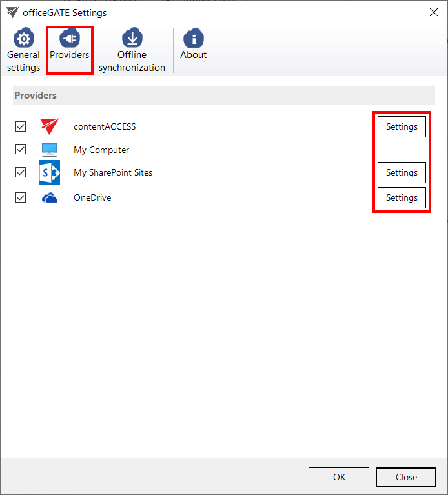
Task: Open Settings for My SharePoint Sites
Action: click(402, 172)
